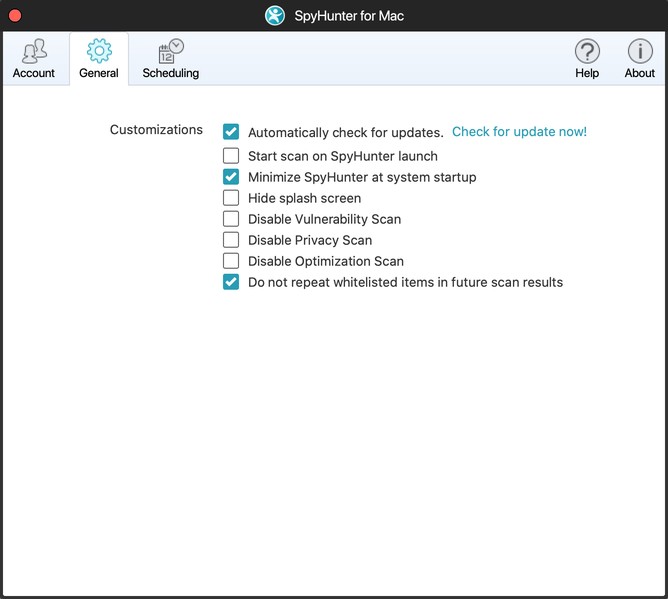Open the Account settings icon
The height and width of the screenshot is (599, 668).
[x=34, y=51]
